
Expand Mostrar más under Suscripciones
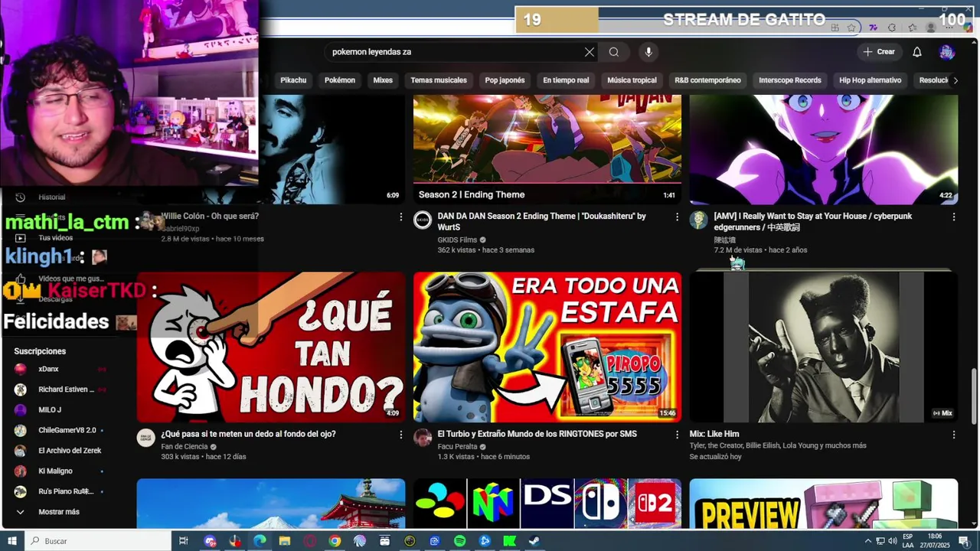(x=59, y=512)
